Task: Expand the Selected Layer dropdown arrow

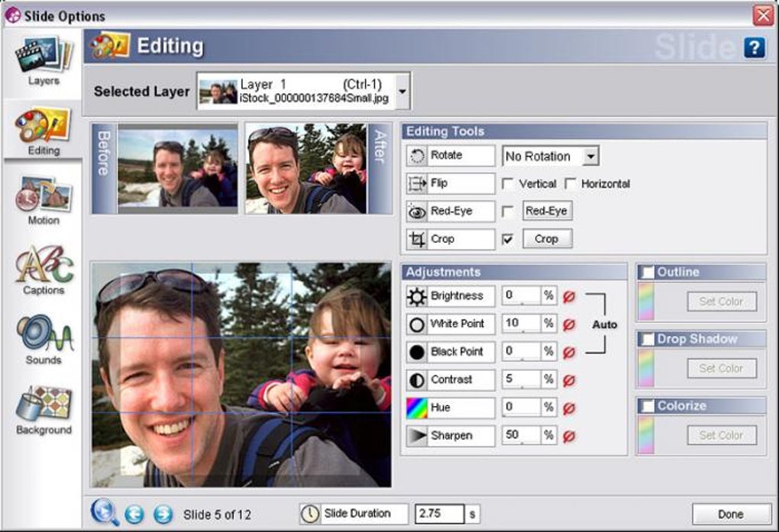Action: pyautogui.click(x=402, y=92)
